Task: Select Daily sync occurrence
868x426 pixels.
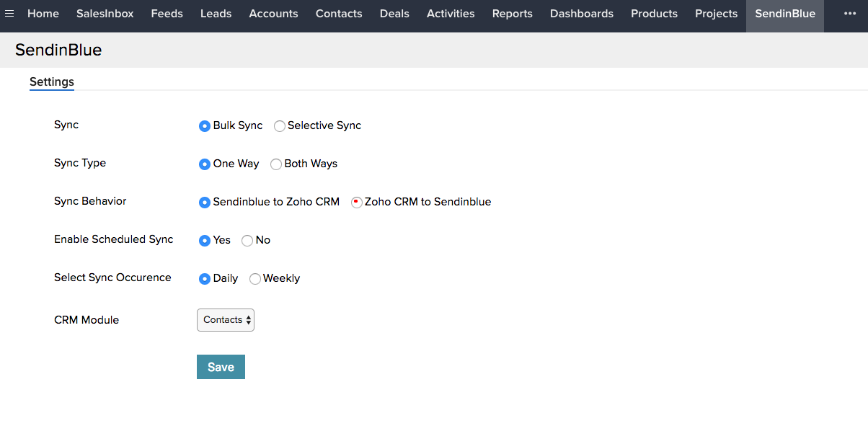Action: click(x=205, y=279)
